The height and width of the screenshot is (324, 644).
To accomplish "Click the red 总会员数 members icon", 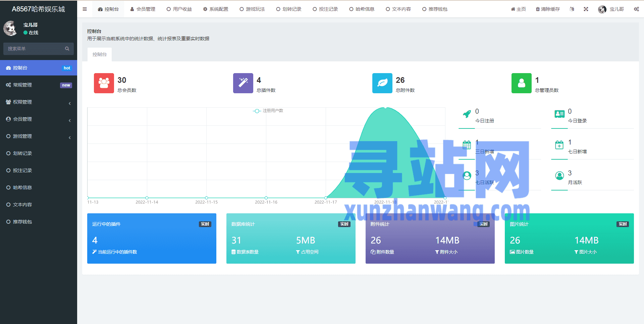I will [104, 83].
